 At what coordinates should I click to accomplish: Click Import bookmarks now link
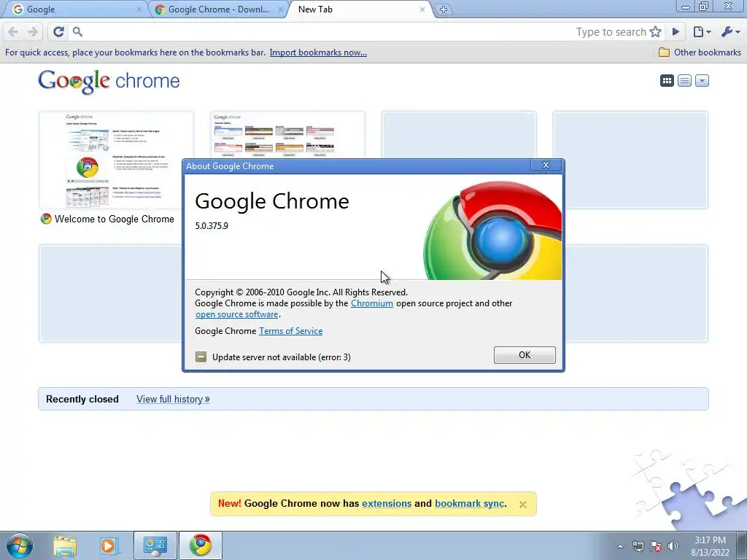pos(318,52)
